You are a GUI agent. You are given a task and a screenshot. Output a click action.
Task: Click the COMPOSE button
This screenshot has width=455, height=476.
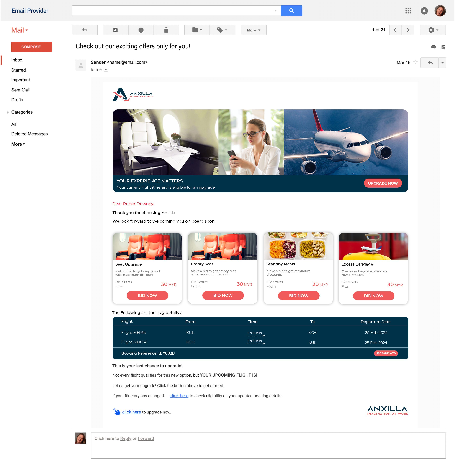pyautogui.click(x=31, y=47)
